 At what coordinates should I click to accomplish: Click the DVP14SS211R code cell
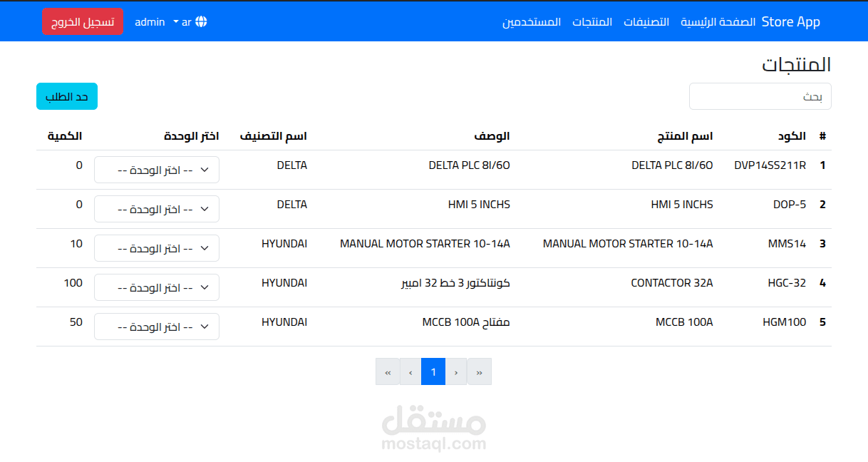770,165
